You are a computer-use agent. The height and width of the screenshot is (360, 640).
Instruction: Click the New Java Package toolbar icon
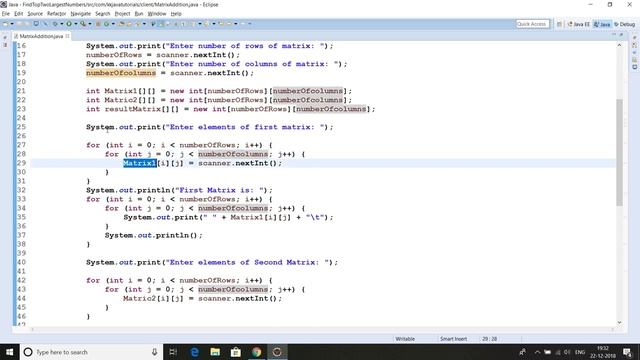(x=98, y=24)
